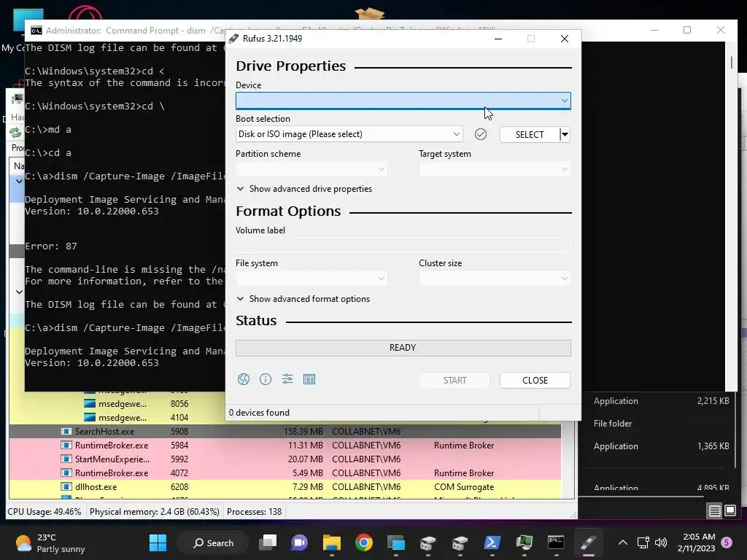Open Google Chrome from taskbar
This screenshot has width=747, height=560.
[363, 542]
